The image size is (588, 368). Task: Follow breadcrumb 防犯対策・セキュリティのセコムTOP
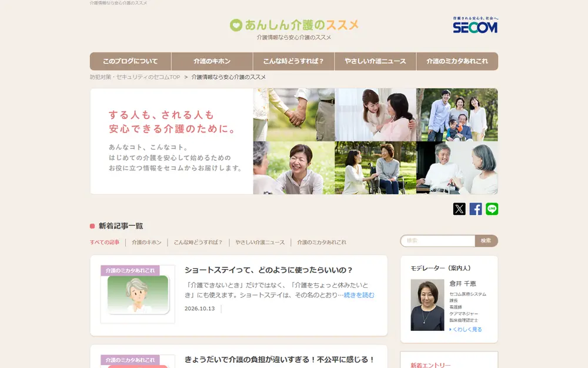pos(135,77)
